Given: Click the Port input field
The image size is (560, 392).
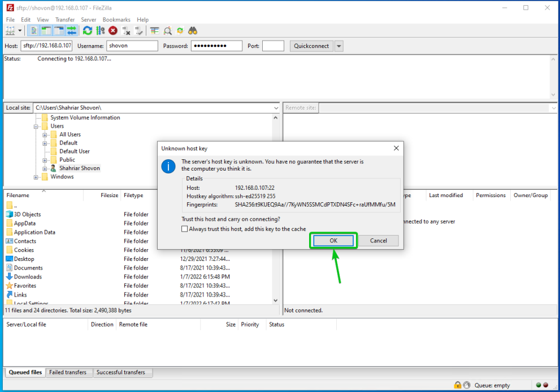Looking at the screenshot, I should pyautogui.click(x=273, y=46).
